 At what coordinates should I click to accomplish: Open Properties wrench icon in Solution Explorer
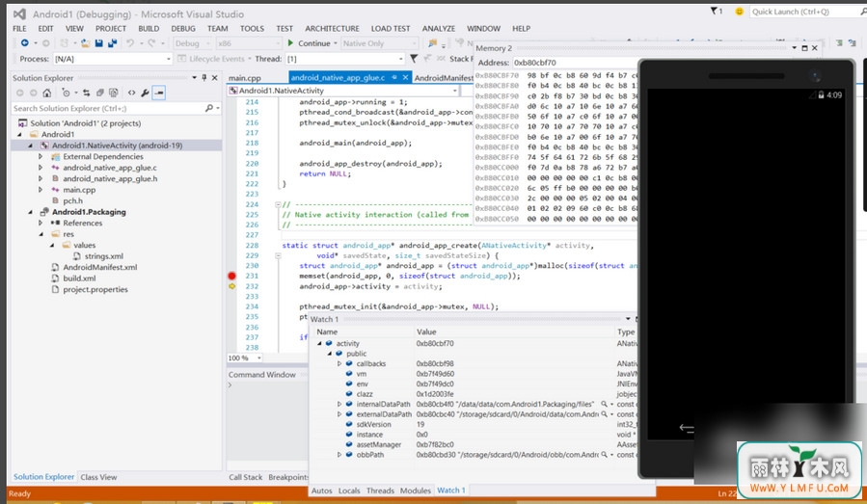click(x=145, y=93)
